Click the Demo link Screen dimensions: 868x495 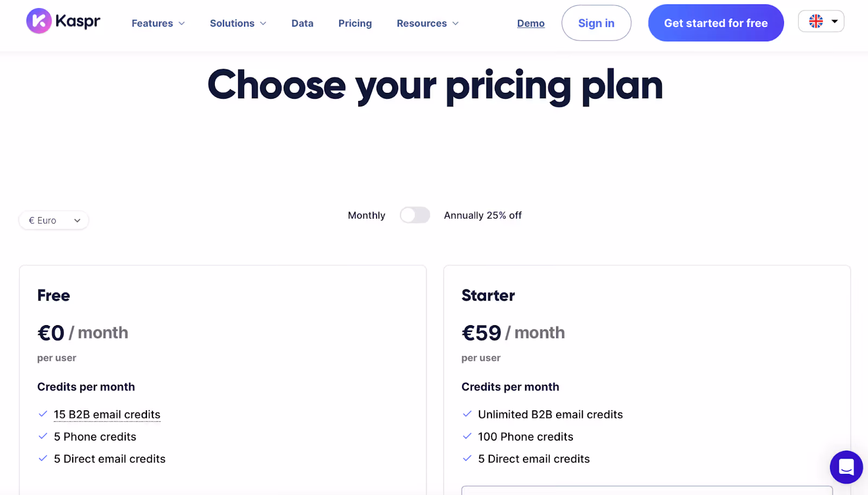tap(531, 23)
